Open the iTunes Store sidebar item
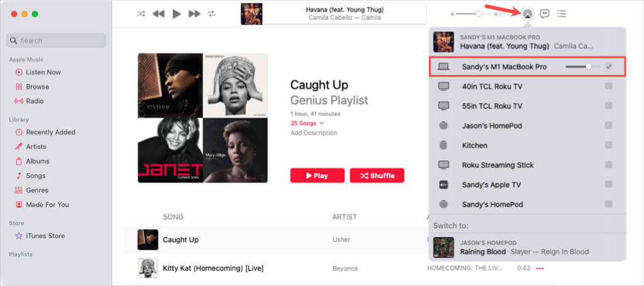The image size is (644, 286). [x=45, y=236]
